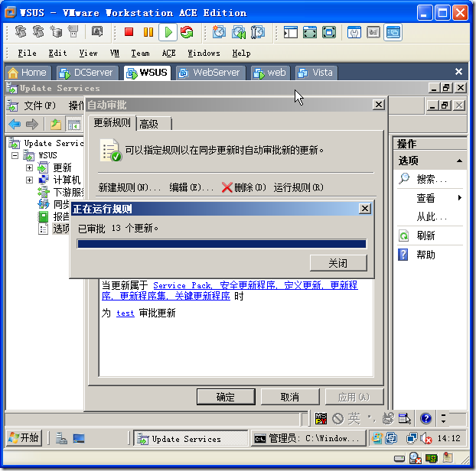Image resolution: width=476 pixels, height=471 pixels.
Task: Click the Forward arrow in Update Services
Action: tap(32, 124)
